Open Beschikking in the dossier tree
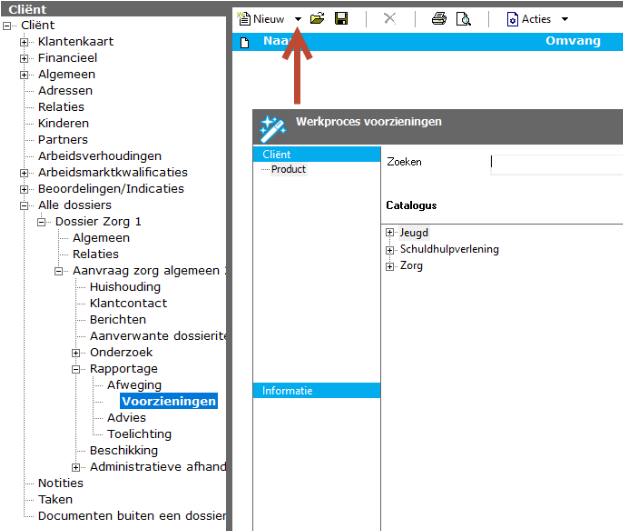Viewport: 623px width, 531px height. [123, 451]
